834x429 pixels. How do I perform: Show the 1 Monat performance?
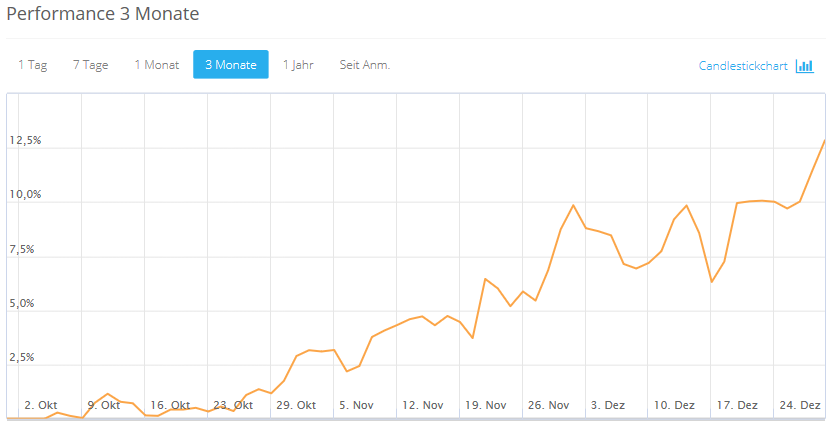[157, 65]
